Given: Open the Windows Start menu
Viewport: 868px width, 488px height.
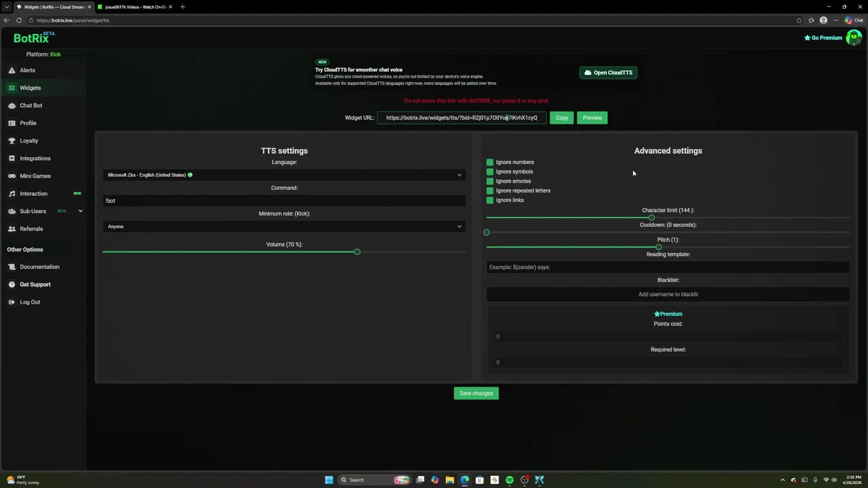Looking at the screenshot, I should click(329, 480).
